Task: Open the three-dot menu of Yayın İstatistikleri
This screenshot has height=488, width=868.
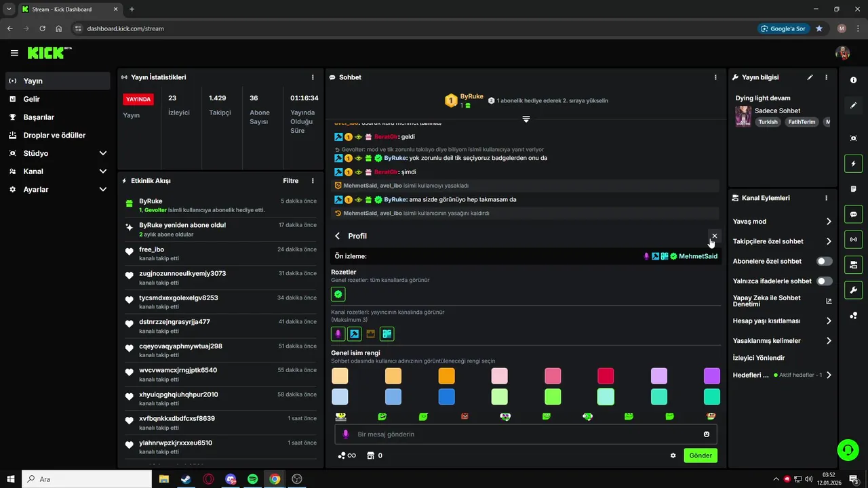Action: [313, 77]
